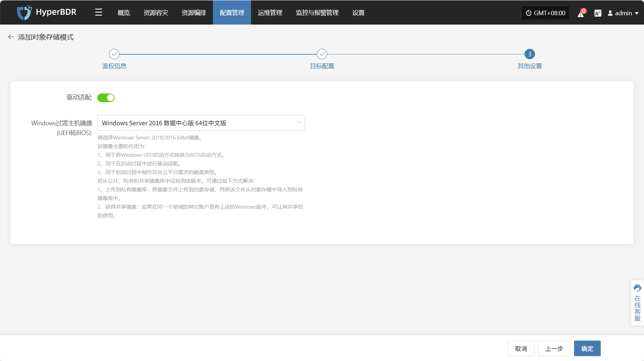Screen dimensions: 644x361
Task: Switch language with the translate icon
Action: coord(598,13)
